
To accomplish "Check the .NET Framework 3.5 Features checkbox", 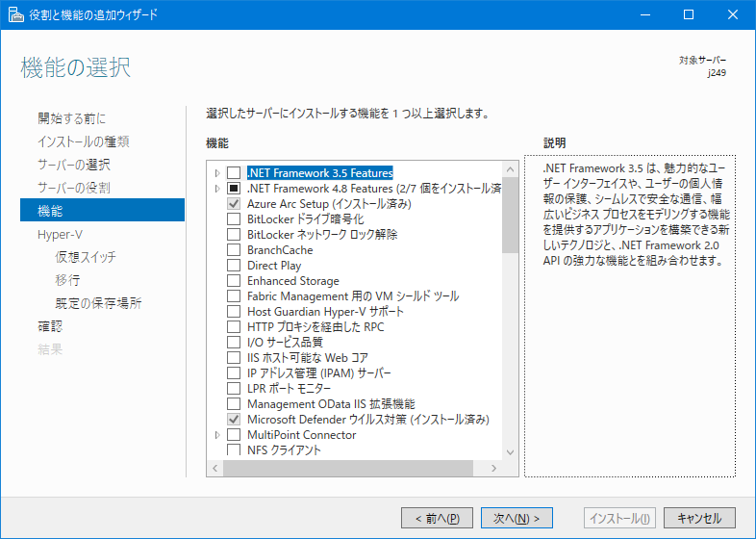I will coord(234,173).
